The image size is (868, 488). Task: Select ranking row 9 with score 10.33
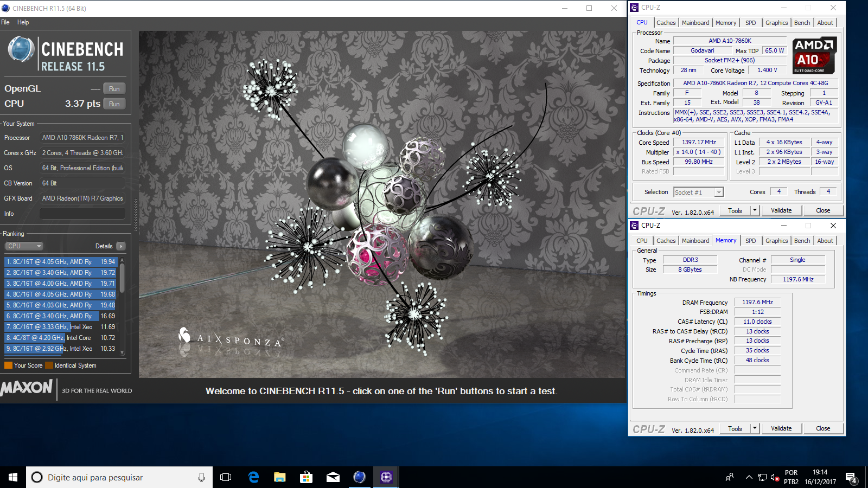(61, 349)
